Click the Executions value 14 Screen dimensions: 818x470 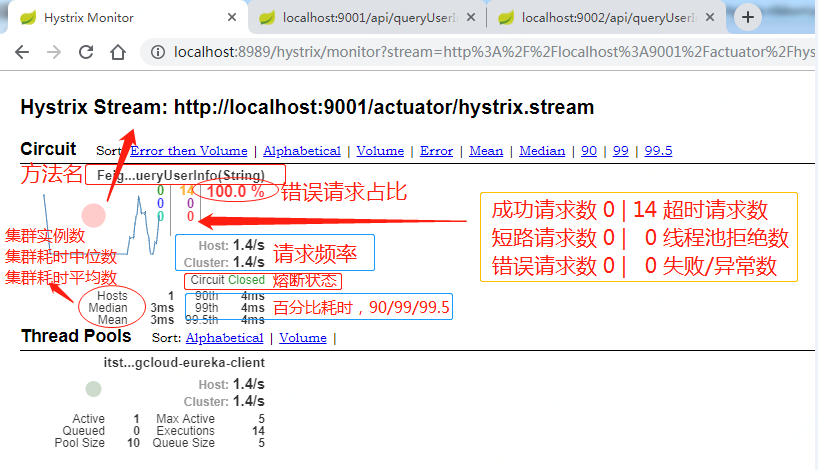click(x=258, y=431)
